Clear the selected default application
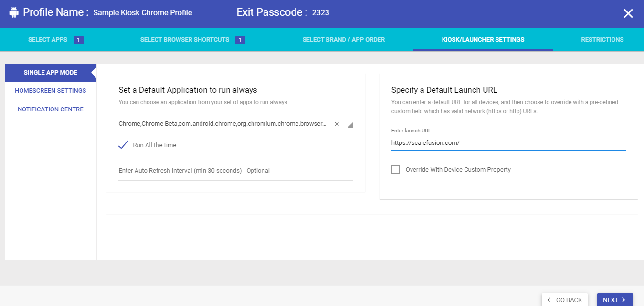Image resolution: width=644 pixels, height=306 pixels. (x=337, y=124)
